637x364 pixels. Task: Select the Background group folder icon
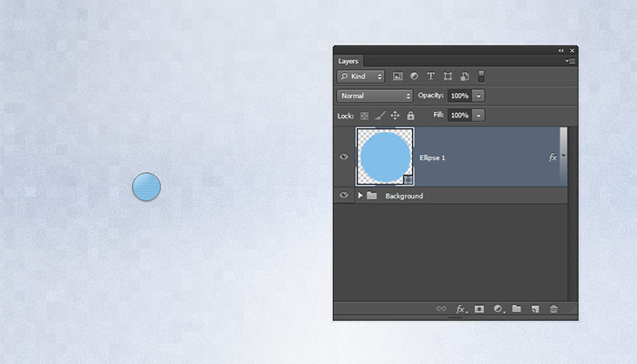pyautogui.click(x=371, y=196)
